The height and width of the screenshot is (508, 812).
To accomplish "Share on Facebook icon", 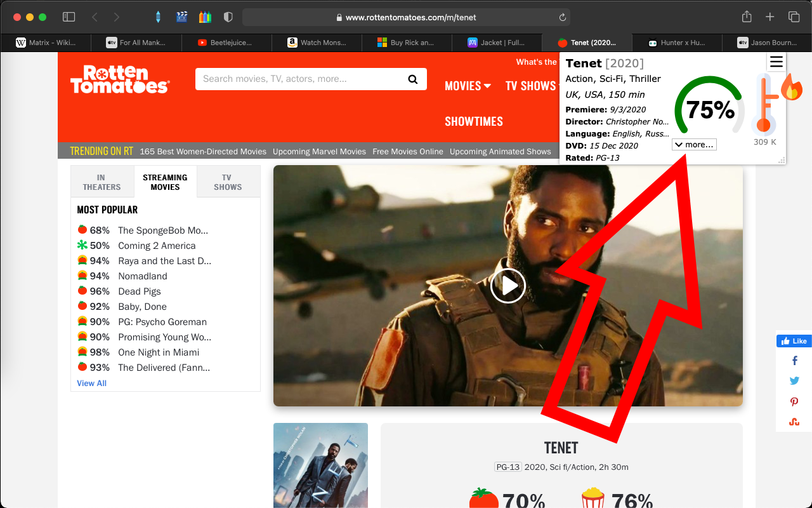I will click(794, 361).
